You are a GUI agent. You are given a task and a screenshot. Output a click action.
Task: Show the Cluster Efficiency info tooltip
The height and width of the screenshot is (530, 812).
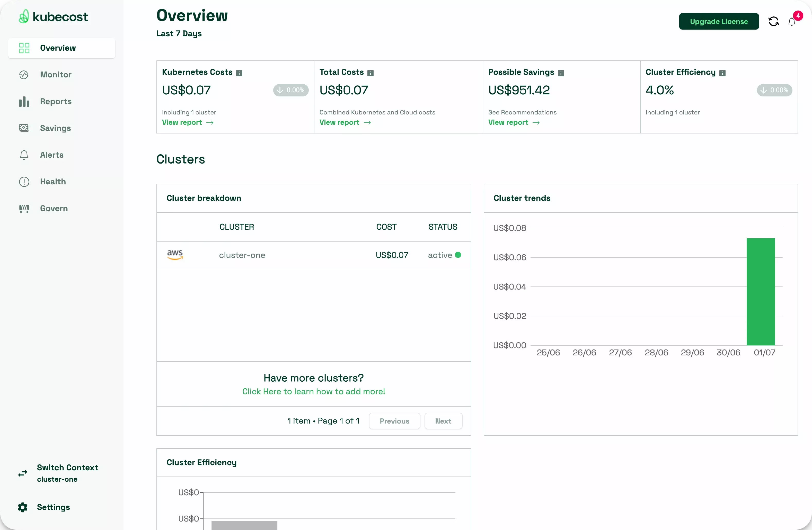[x=723, y=73]
